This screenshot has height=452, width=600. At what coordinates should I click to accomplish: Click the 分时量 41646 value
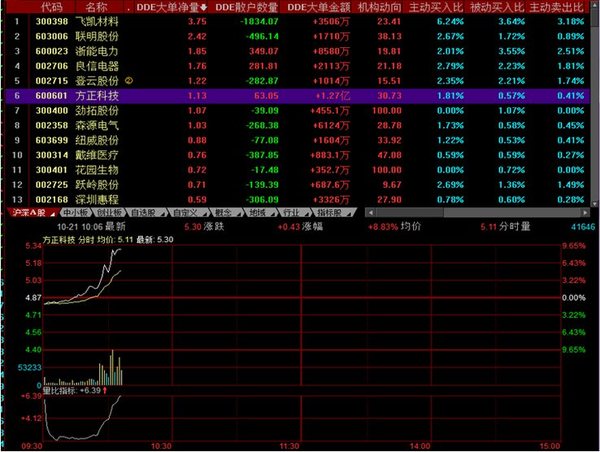583,227
